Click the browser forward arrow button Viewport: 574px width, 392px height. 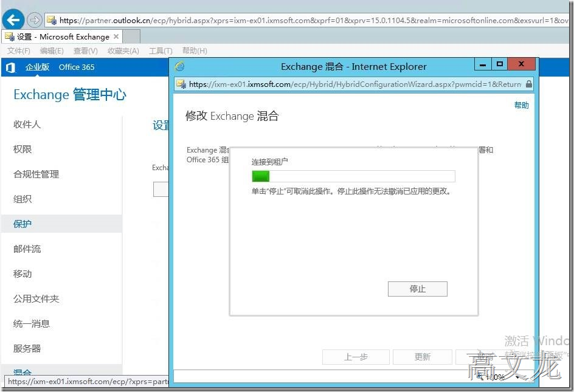[35, 20]
